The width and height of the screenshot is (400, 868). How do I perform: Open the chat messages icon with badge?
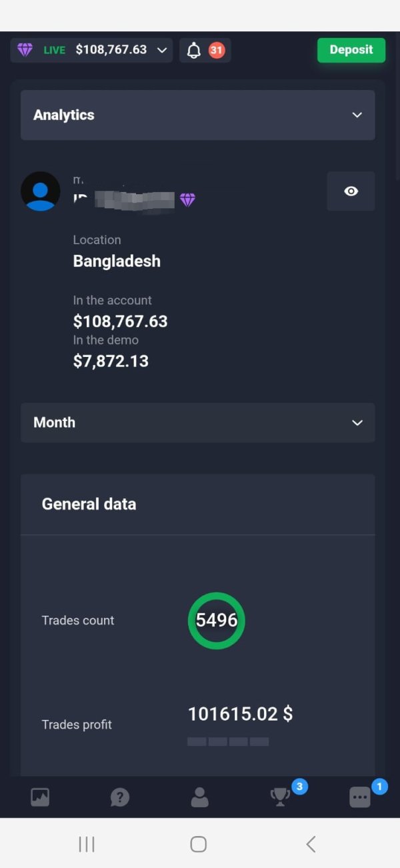pyautogui.click(x=360, y=797)
